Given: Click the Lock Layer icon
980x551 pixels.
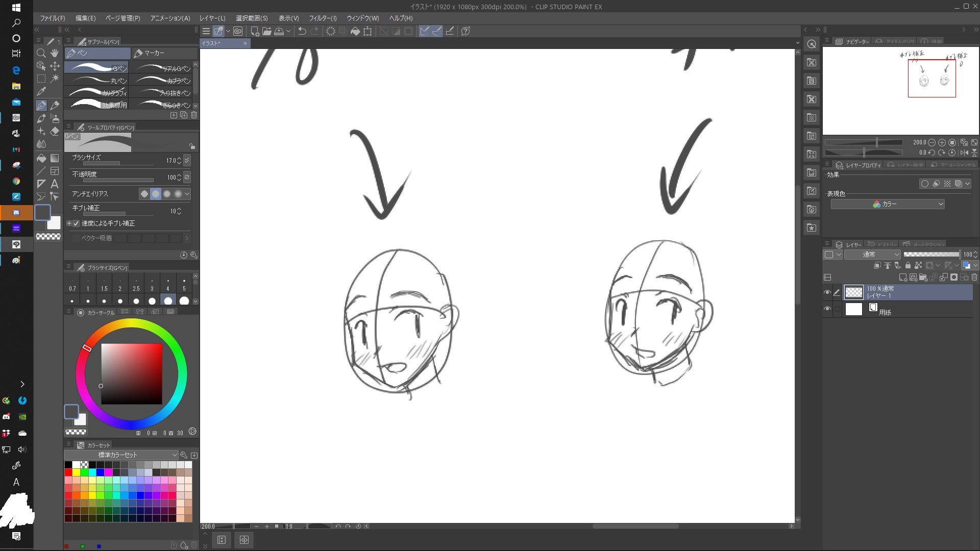Looking at the screenshot, I should pos(908,265).
